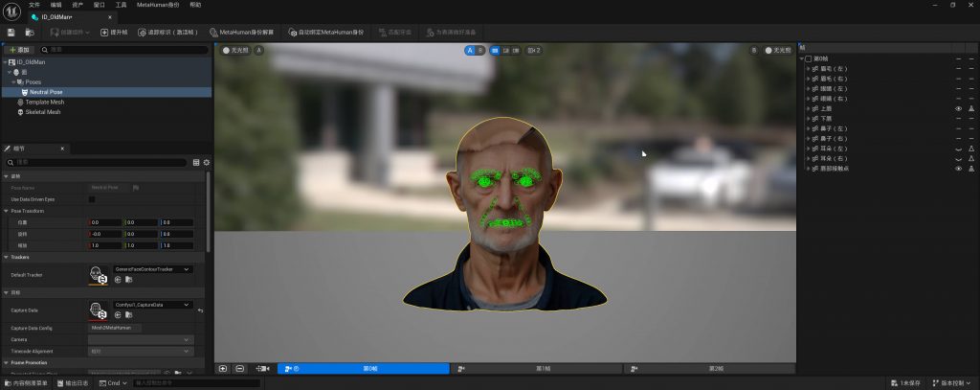Open details panel settings gear icon
The height and width of the screenshot is (390, 980).
pos(206,163)
